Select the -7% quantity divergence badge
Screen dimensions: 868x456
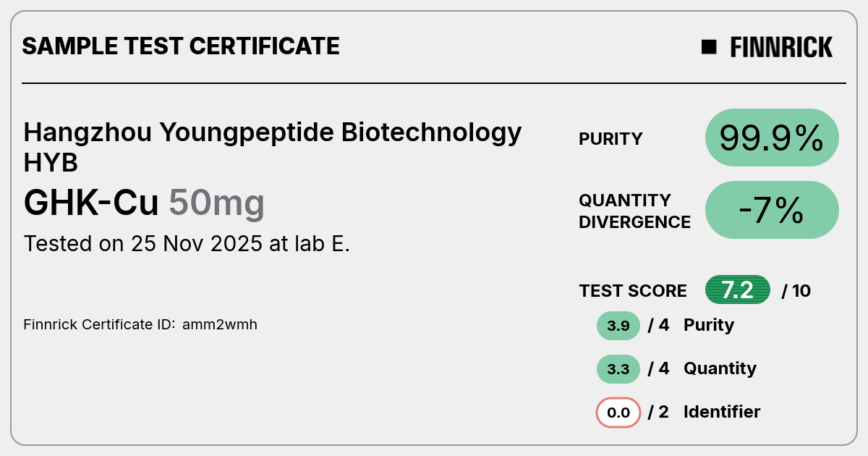coord(772,210)
